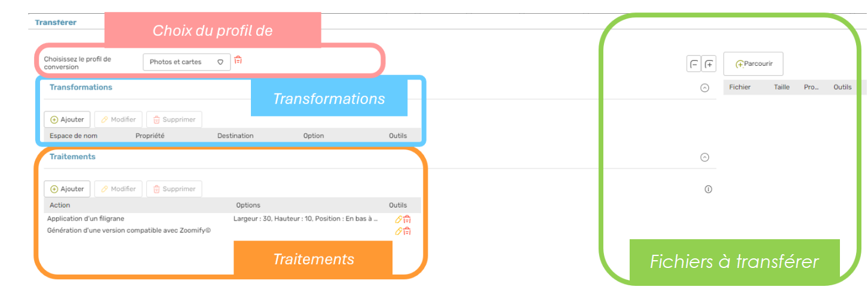Open the Photos et cartes profile dropdown

pyautogui.click(x=186, y=62)
